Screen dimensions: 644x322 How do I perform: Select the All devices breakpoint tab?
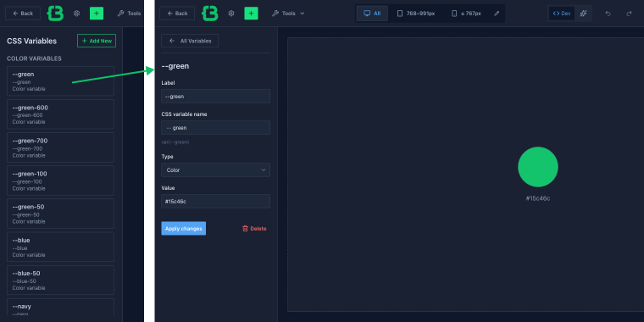[372, 14]
